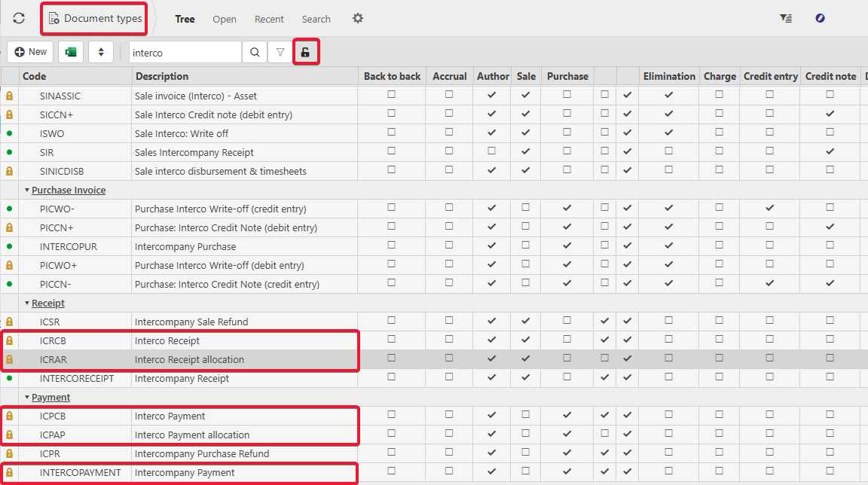
Task: Click the blue compass icon top right
Action: [820, 18]
